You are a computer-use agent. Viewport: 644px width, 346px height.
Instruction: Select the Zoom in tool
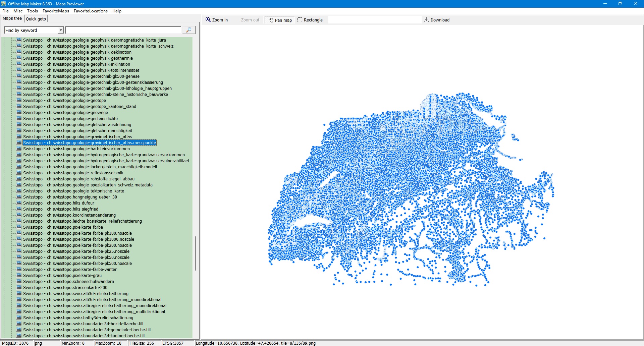click(x=217, y=20)
